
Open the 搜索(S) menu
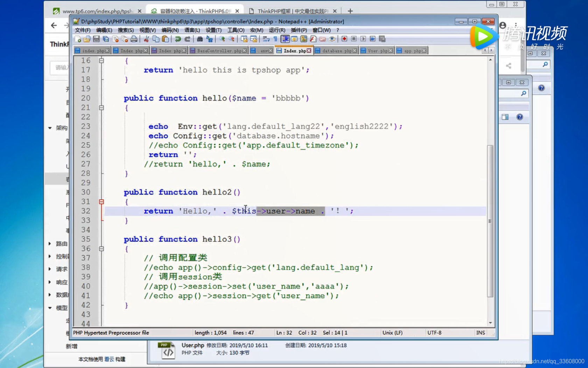click(126, 30)
